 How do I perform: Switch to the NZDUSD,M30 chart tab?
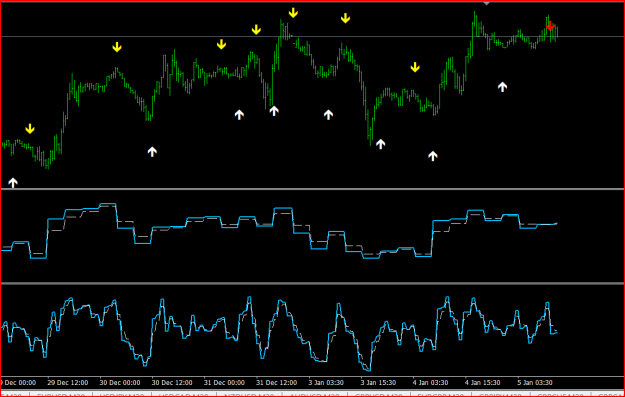point(250,395)
